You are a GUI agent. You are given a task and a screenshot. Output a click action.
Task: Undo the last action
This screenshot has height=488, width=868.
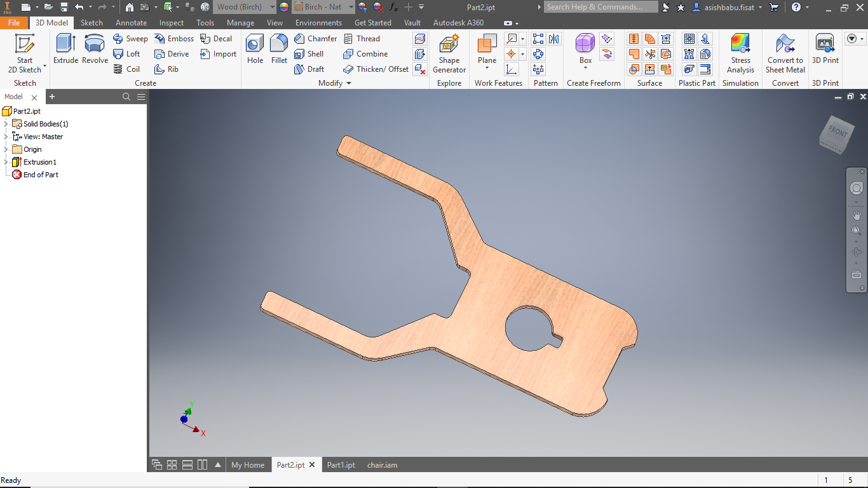click(x=79, y=7)
